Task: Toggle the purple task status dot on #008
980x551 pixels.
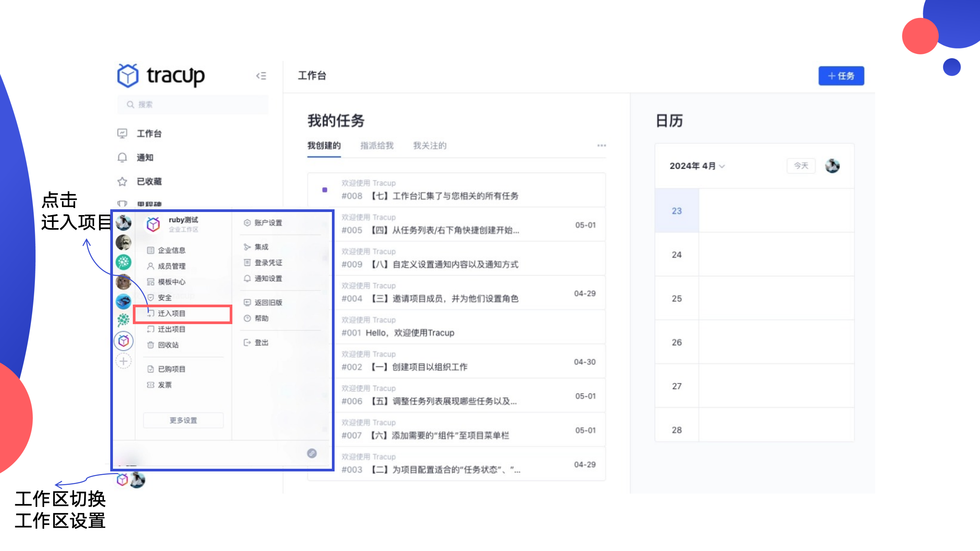Action: point(325,189)
